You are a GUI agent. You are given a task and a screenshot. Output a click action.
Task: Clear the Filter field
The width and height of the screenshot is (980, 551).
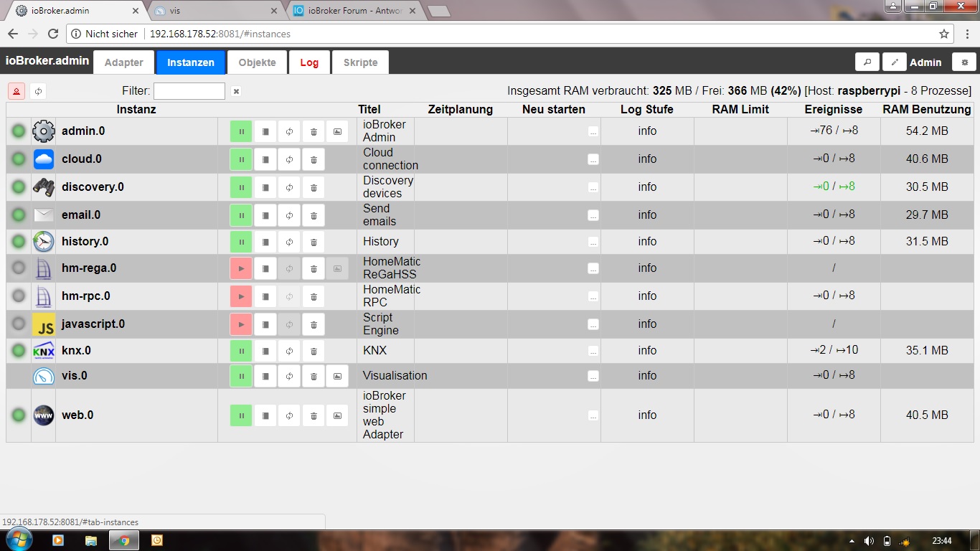coord(236,91)
